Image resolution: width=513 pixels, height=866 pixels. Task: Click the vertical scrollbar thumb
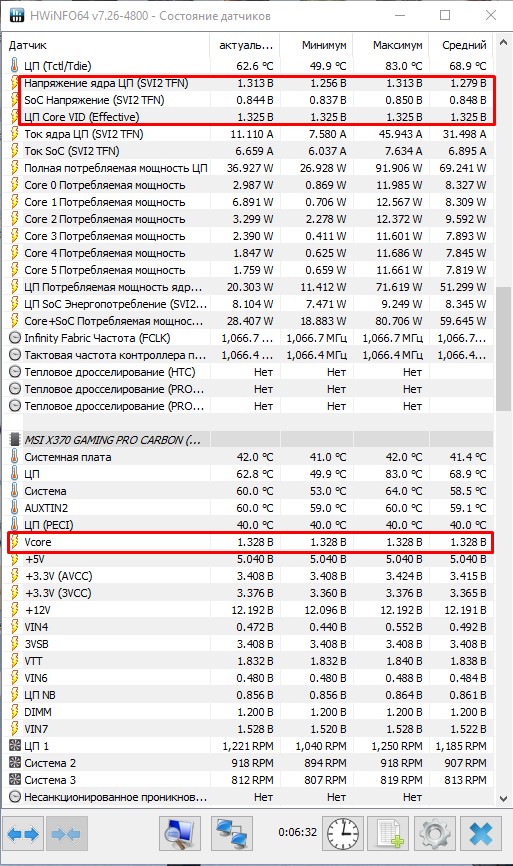(x=503, y=349)
